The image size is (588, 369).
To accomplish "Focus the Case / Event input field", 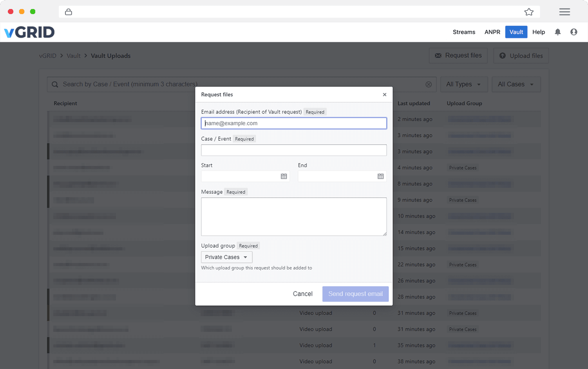I will point(293,150).
